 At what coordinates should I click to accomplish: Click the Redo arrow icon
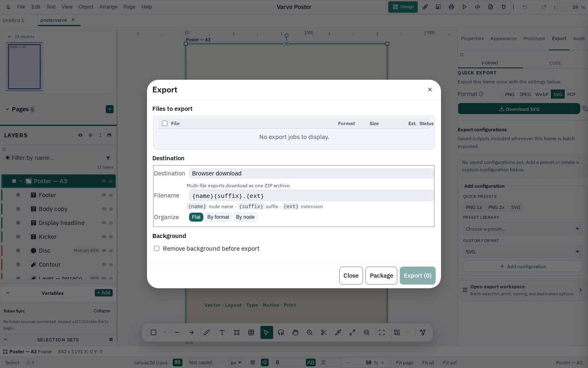coord(543,7)
